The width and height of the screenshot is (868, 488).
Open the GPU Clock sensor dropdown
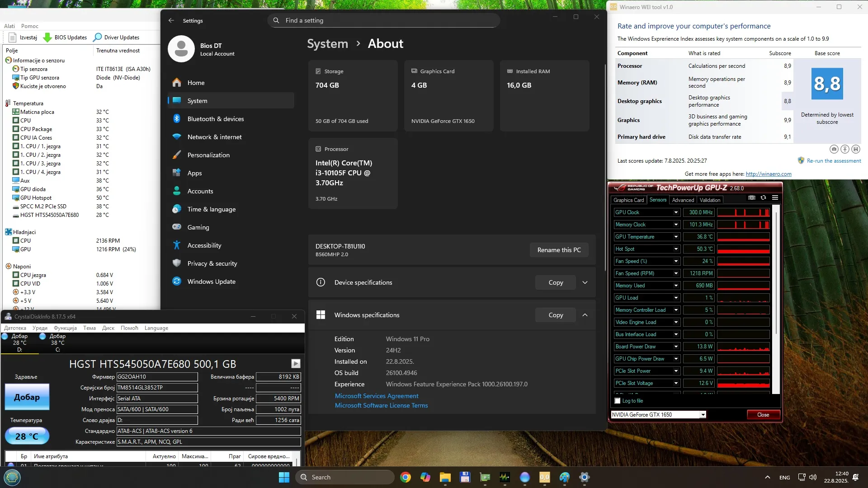point(676,212)
